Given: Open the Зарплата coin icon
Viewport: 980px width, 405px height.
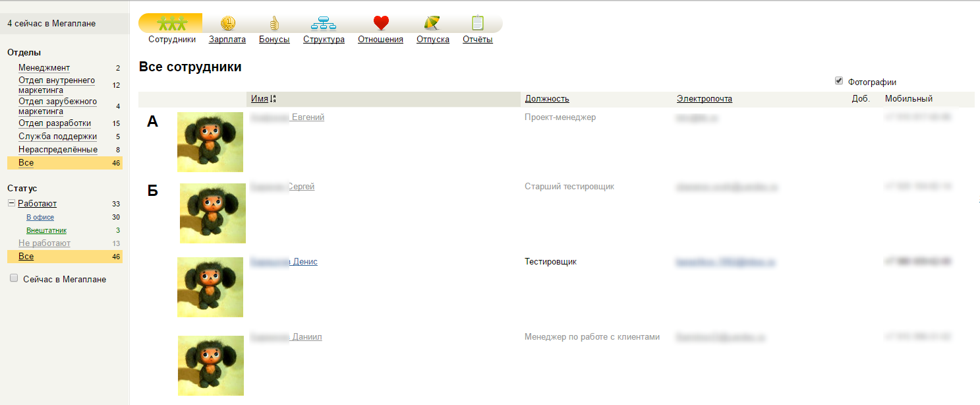Looking at the screenshot, I should pyautogui.click(x=227, y=23).
